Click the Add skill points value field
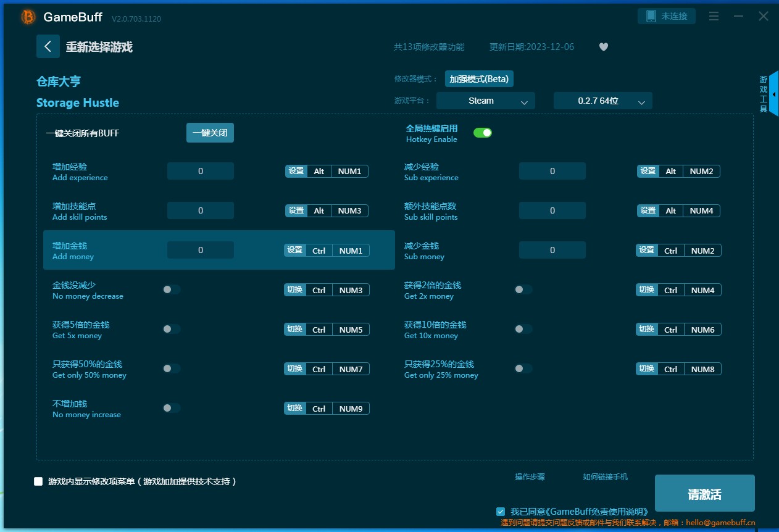Viewport: 779px width, 532px height. click(x=201, y=210)
